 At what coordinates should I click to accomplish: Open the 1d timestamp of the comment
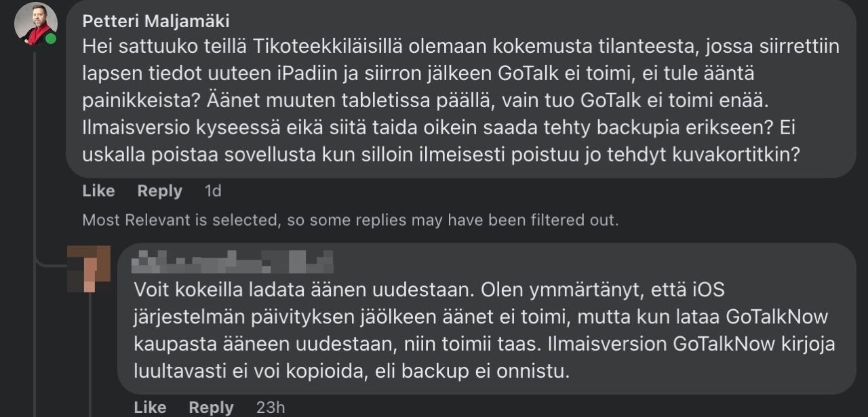213,191
